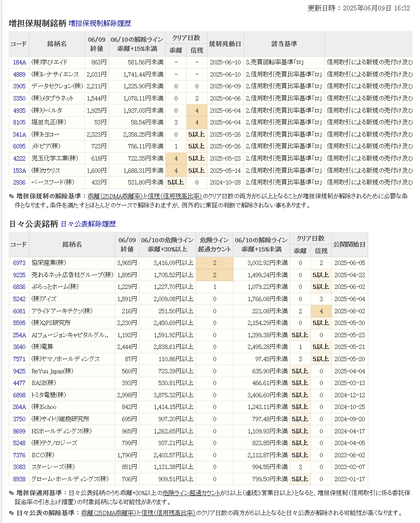Select stock code 153A link

tap(19, 171)
